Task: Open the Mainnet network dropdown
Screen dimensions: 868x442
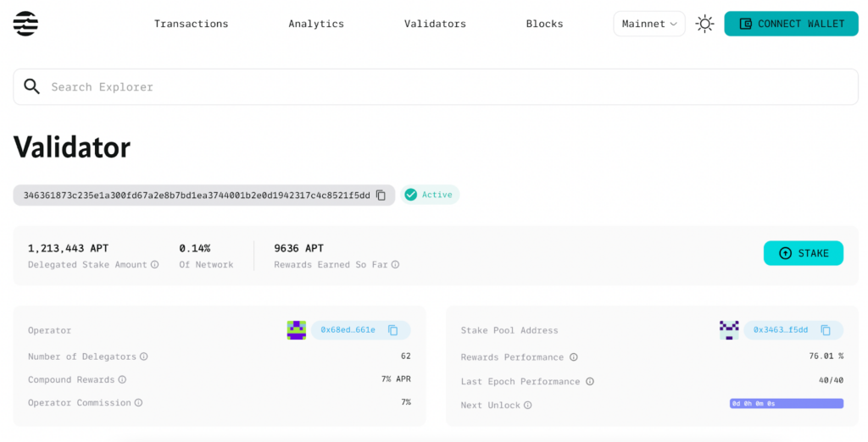Action: [648, 24]
